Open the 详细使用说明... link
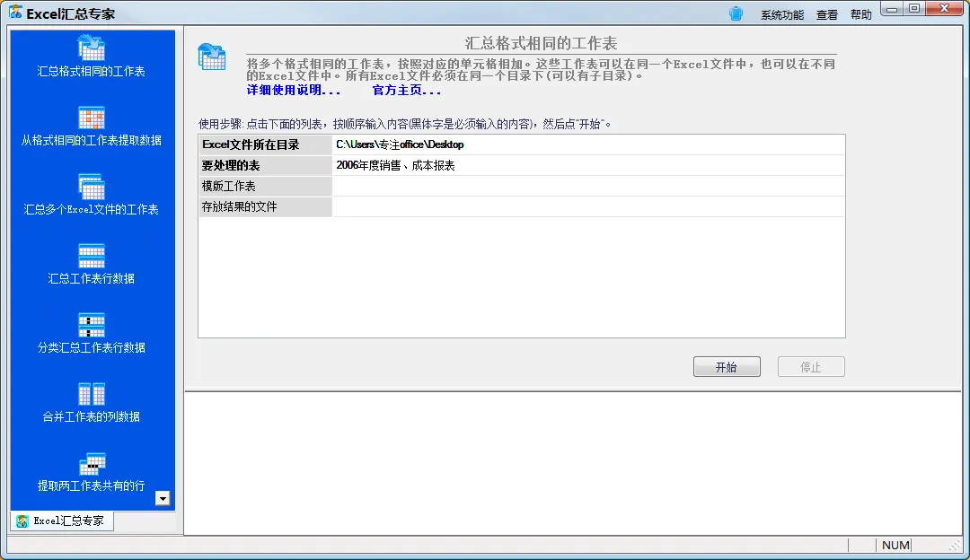Viewport: 970px width, 560px height. click(293, 91)
